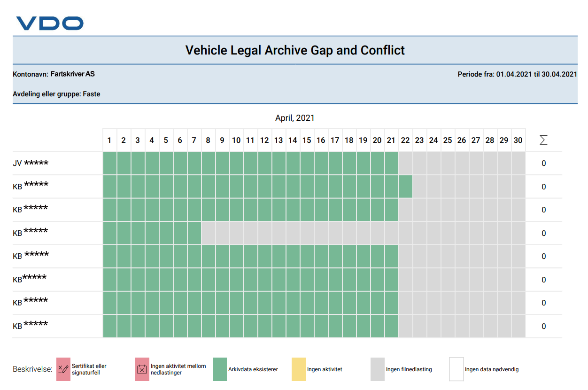The height and width of the screenshot is (390, 588).
Task: Select grey Ingen filnedlasting legend swatch
Action: point(378,369)
